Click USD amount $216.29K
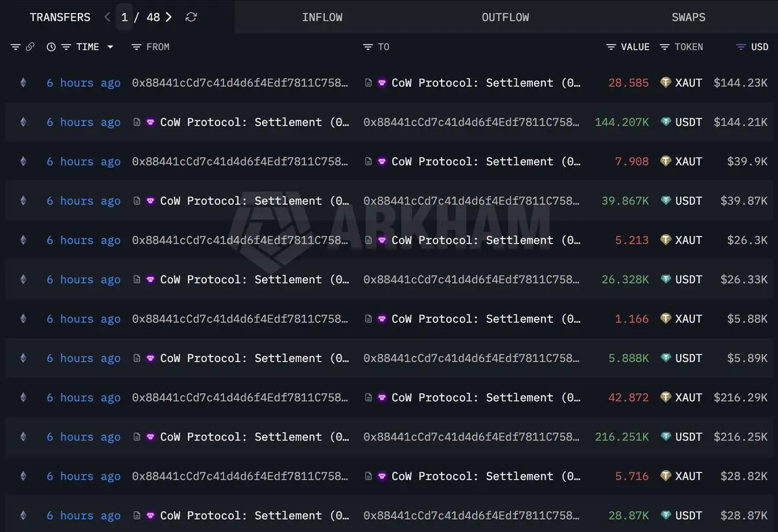 (x=740, y=397)
